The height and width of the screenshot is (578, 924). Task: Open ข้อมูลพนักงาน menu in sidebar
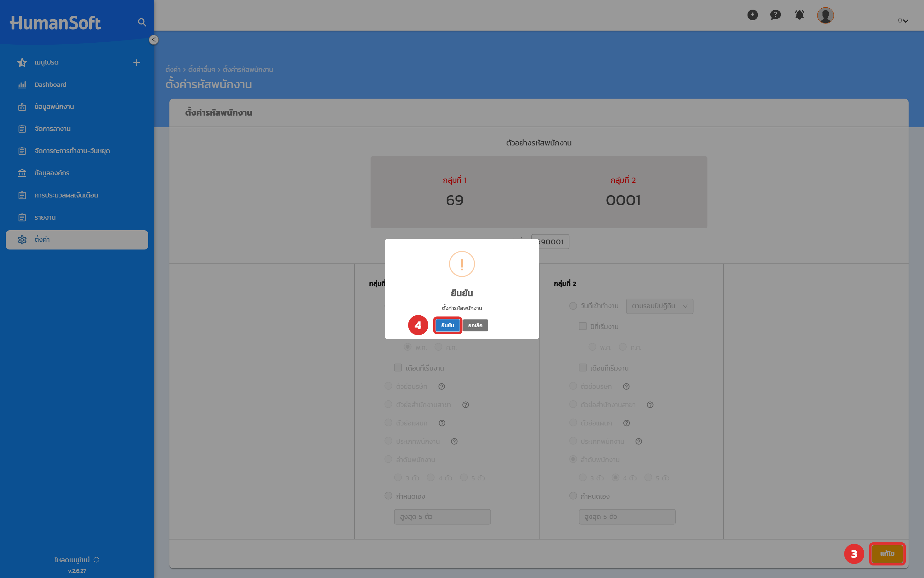coord(77,107)
